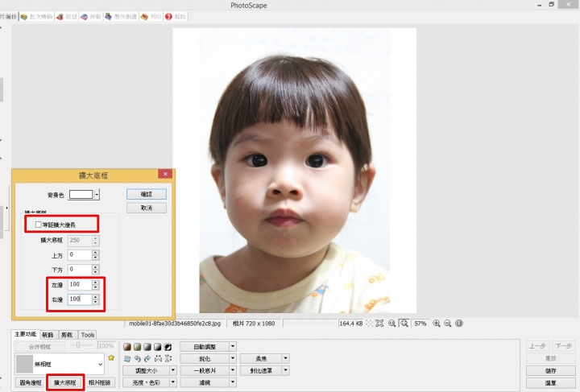Screen dimensions: 580x392
Task: Click the flip horizontal icon
Action: [x=158, y=358]
